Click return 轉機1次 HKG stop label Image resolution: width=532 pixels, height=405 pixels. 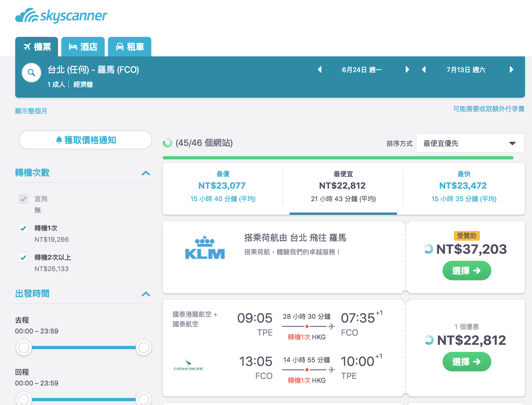pyautogui.click(x=307, y=380)
